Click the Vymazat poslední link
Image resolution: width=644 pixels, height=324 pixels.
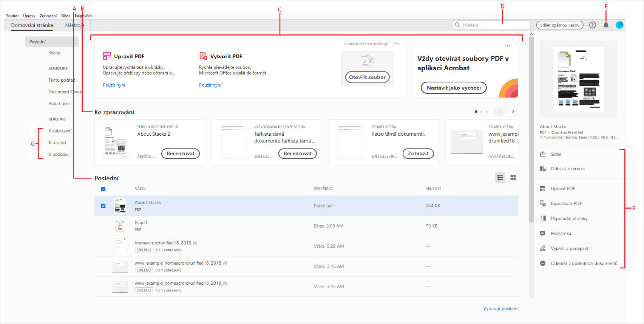tap(501, 308)
